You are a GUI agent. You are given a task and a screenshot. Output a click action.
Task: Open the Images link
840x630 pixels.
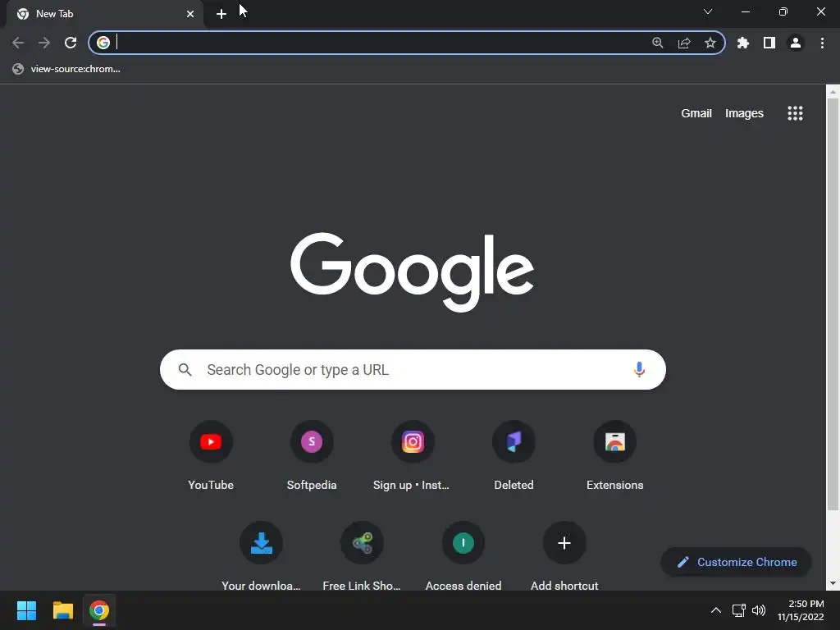click(x=744, y=113)
